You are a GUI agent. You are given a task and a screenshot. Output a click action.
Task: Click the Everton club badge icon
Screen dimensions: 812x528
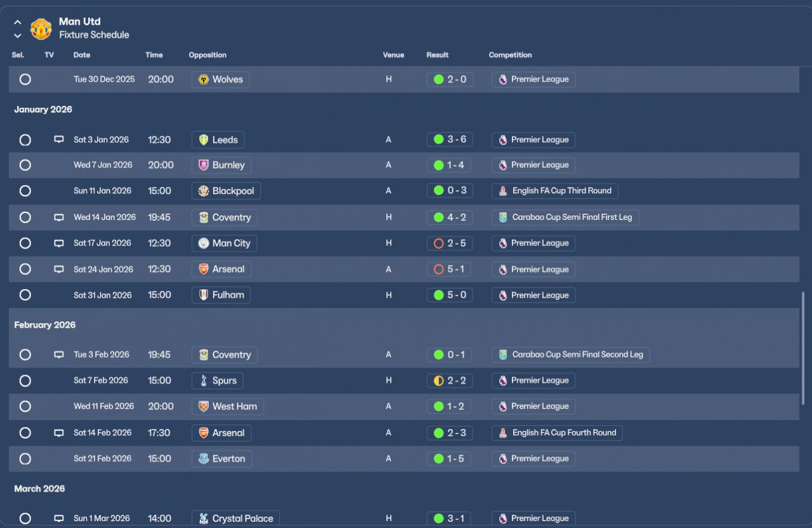tap(204, 459)
